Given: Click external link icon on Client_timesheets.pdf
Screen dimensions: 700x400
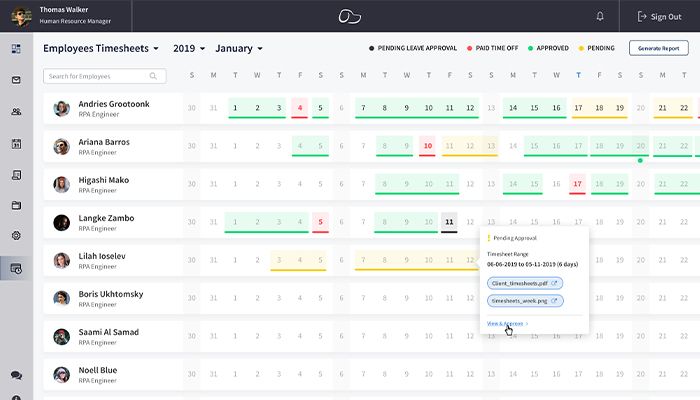Looking at the screenshot, I should coord(554,283).
